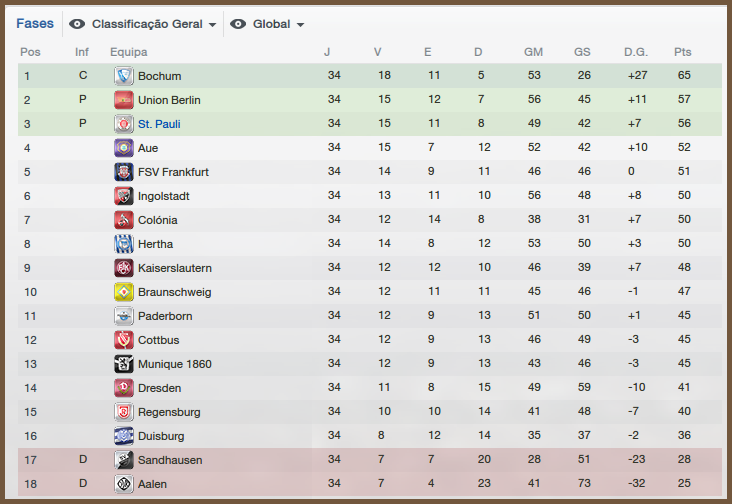
Task: Toggle the eye icon beside Global
Action: tap(238, 24)
